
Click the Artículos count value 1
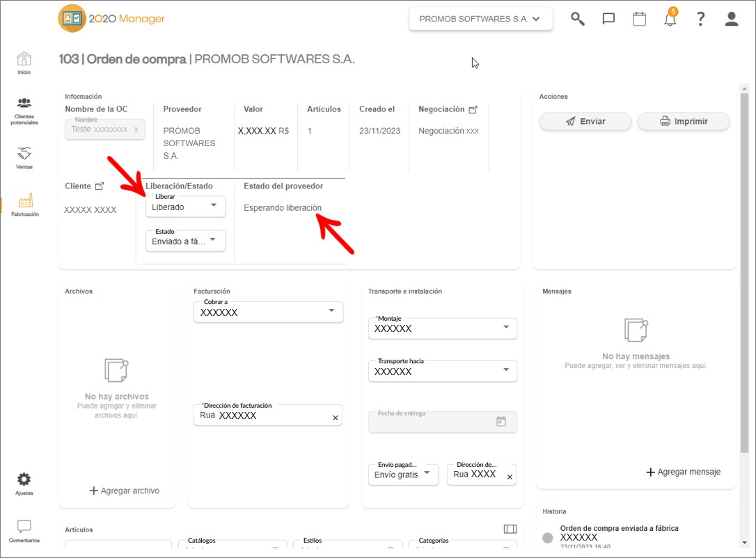pyautogui.click(x=310, y=131)
